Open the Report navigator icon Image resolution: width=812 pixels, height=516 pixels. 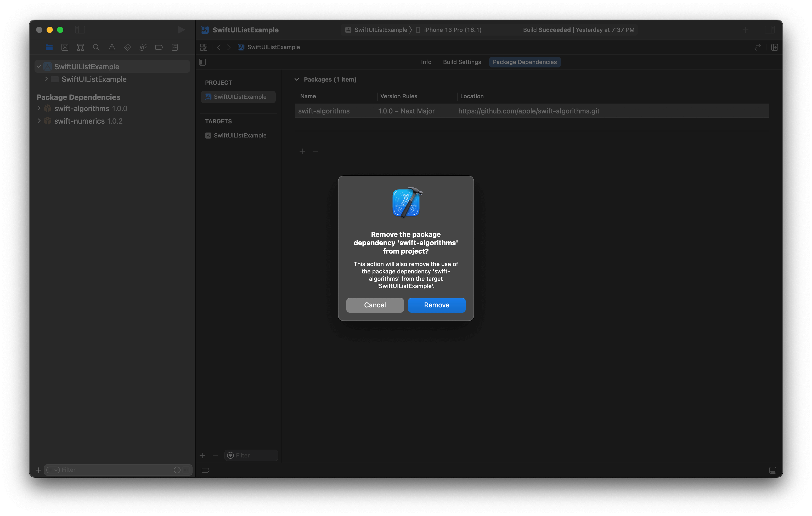tap(175, 48)
